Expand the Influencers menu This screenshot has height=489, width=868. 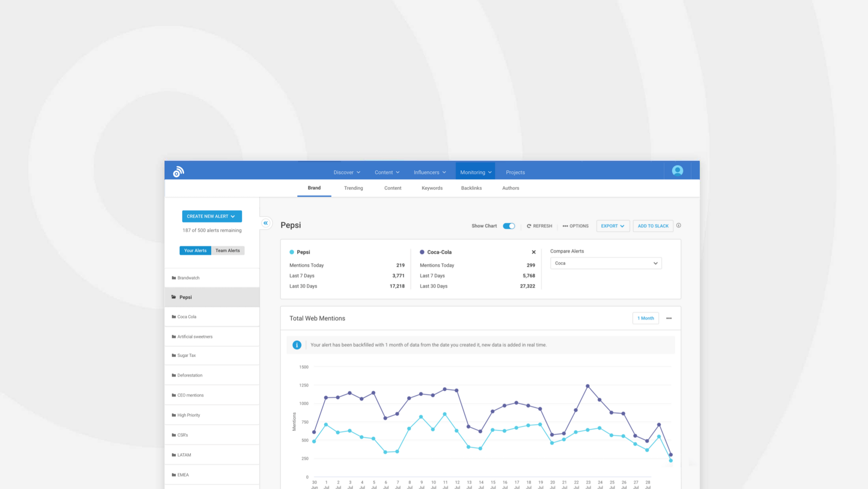(x=430, y=173)
